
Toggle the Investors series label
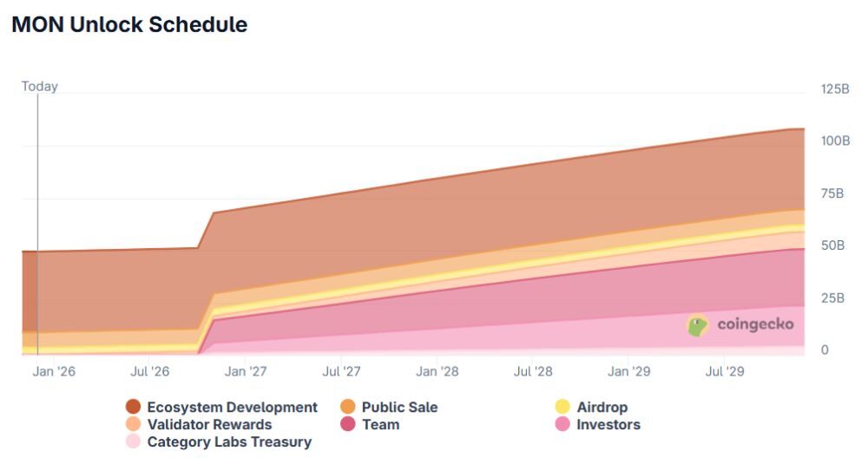608,425
